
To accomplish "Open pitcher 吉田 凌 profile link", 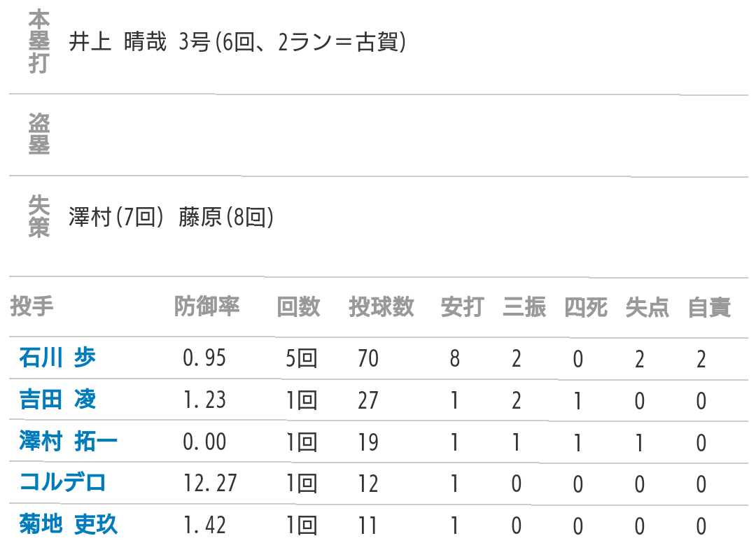I will click(57, 400).
